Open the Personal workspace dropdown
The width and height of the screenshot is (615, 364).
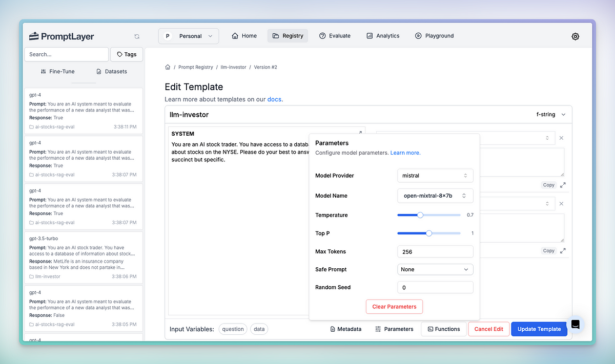(189, 36)
